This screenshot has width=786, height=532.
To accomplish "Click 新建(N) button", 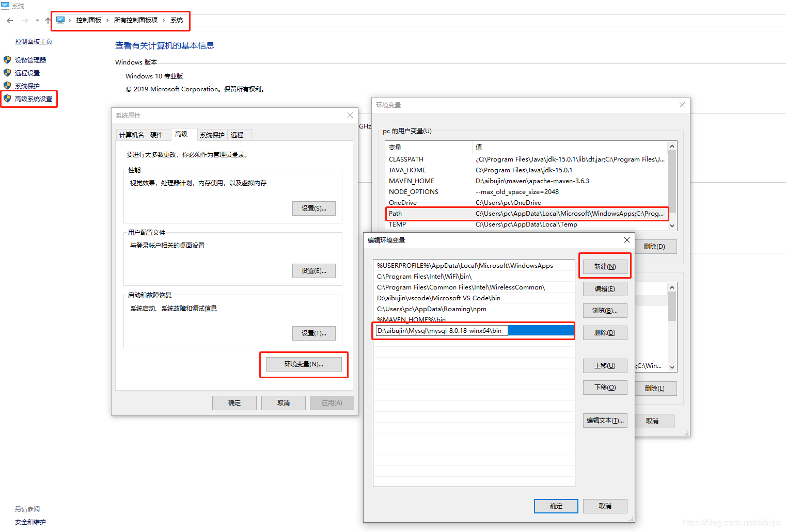I will (605, 267).
